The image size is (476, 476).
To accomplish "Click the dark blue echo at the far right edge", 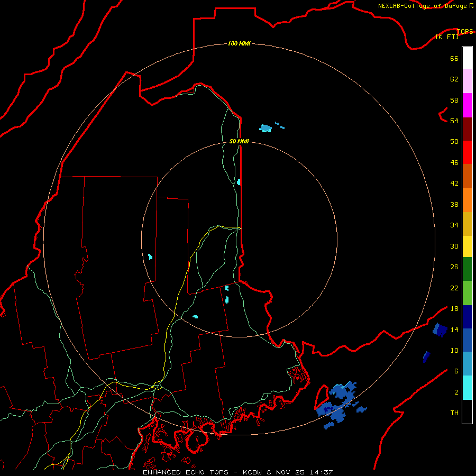I will coord(440,330).
